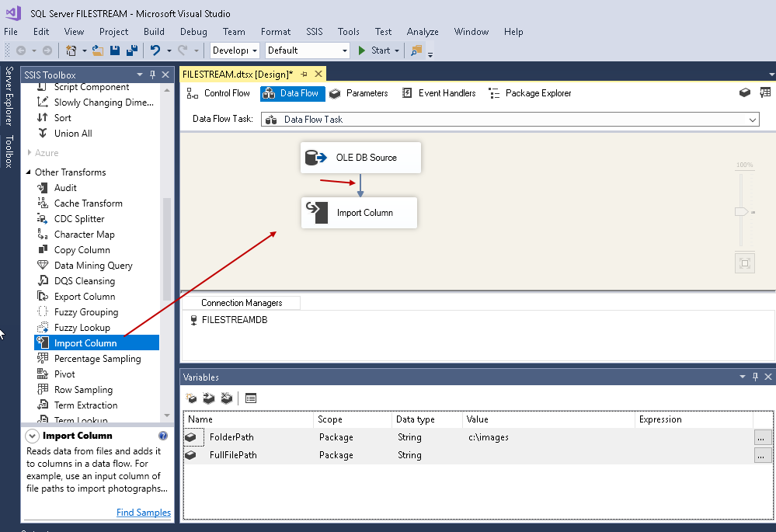Open the Event Handlers tab
This screenshot has width=776, height=532.
point(438,93)
